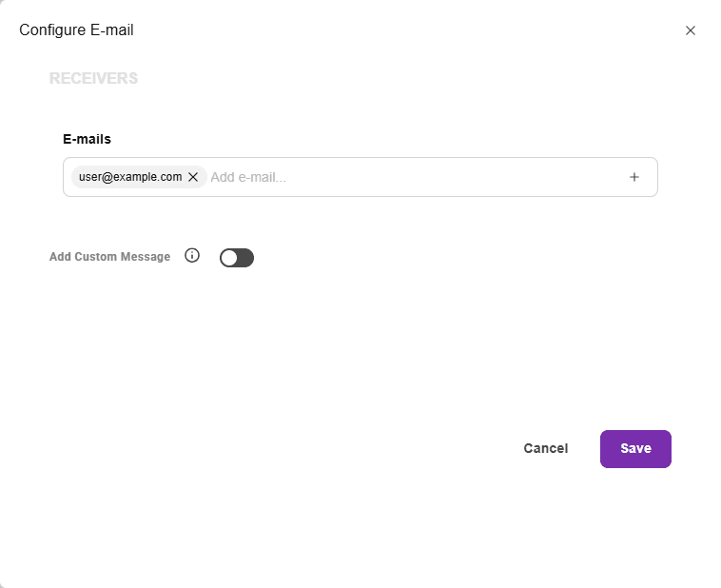Viewport: 721px width, 588px height.
Task: Click the white knob of the custom message toggle
Action: coord(229,258)
